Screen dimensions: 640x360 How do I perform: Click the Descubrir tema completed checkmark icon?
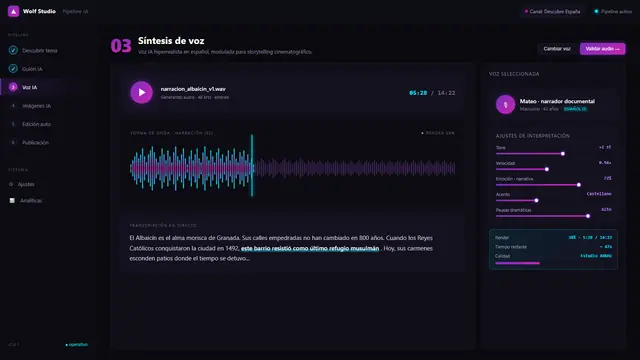click(x=13, y=50)
